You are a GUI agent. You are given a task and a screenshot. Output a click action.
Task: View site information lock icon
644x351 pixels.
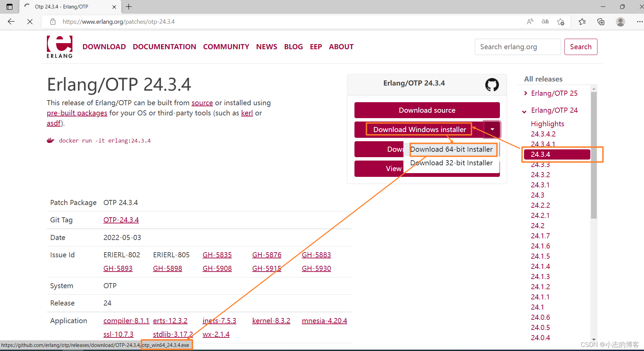click(53, 22)
